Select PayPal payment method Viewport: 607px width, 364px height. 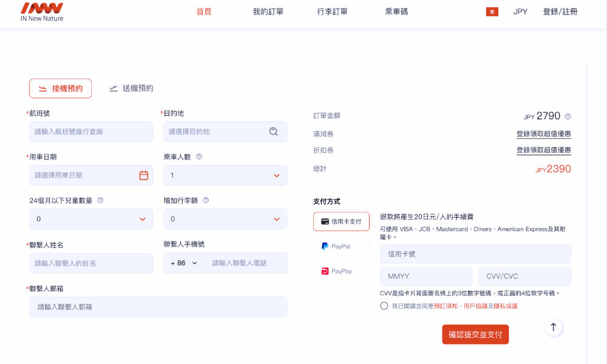tap(341, 246)
